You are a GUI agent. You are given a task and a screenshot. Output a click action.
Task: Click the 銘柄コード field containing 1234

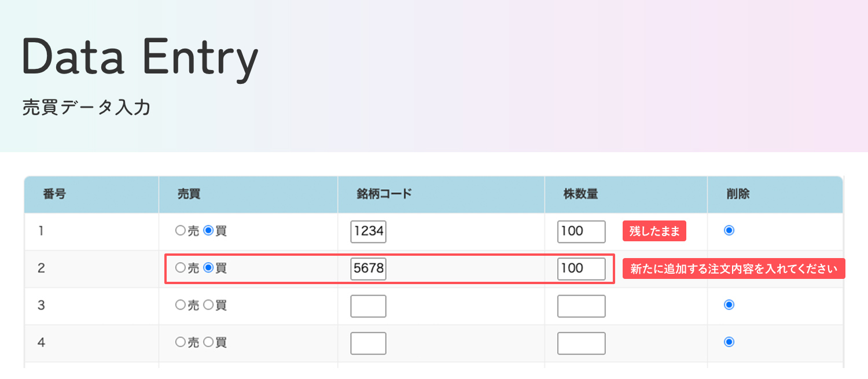pyautogui.click(x=368, y=231)
